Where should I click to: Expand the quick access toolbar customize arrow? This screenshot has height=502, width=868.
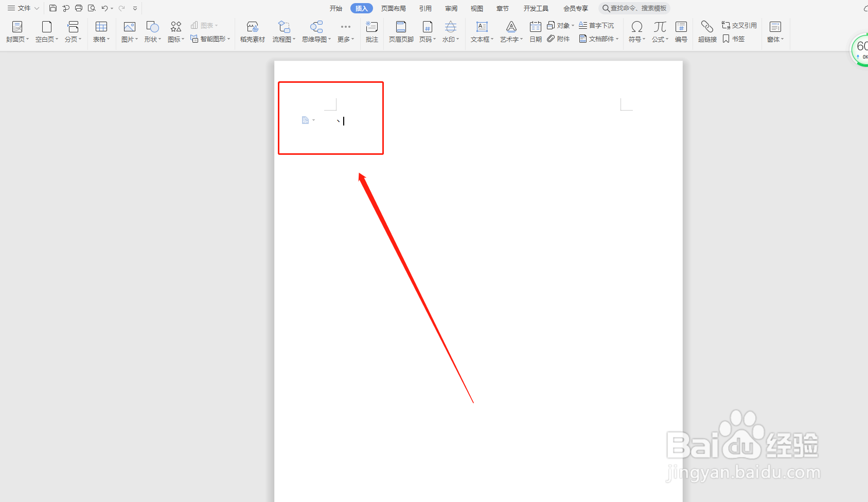(135, 8)
